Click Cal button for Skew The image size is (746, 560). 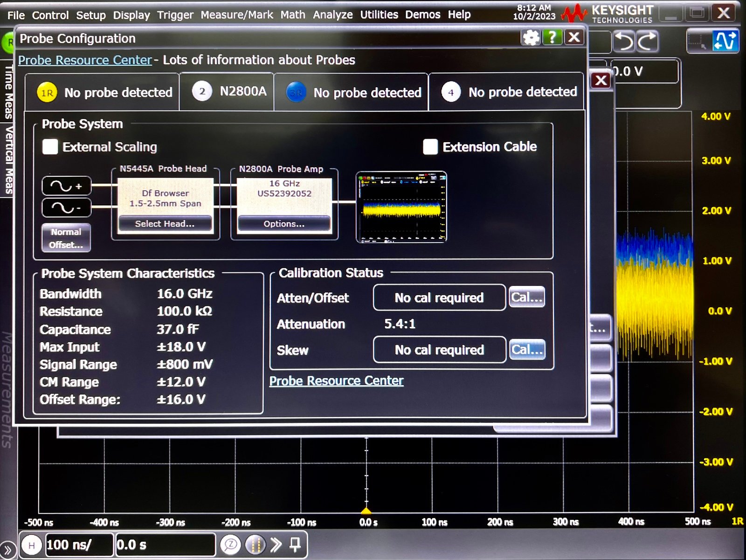click(x=527, y=350)
